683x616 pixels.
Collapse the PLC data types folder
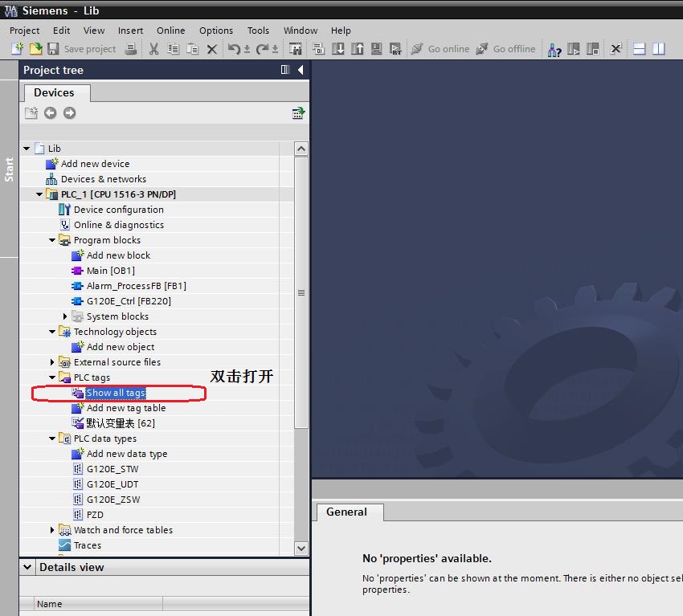52,439
